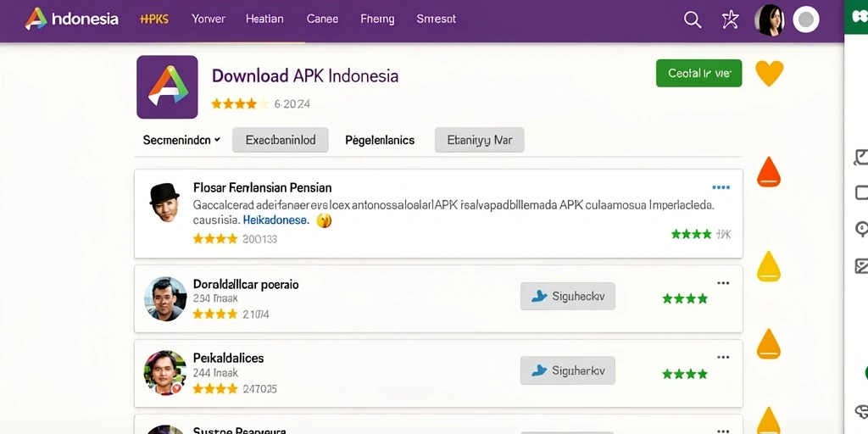Select the Heatian menu item

264,19
